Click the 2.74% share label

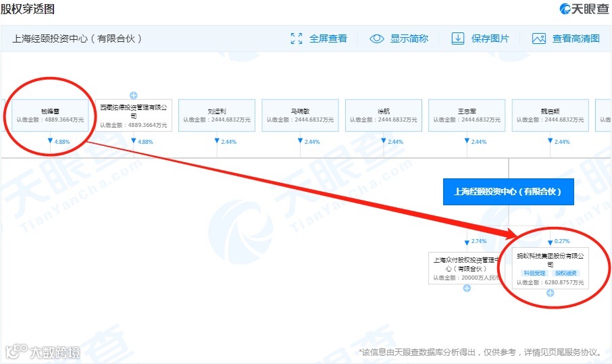[479, 241]
